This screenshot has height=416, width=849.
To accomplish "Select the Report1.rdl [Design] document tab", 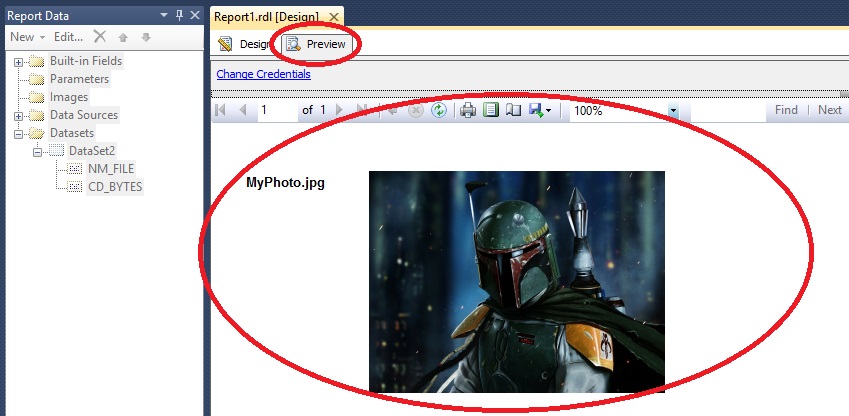I will click(x=266, y=17).
